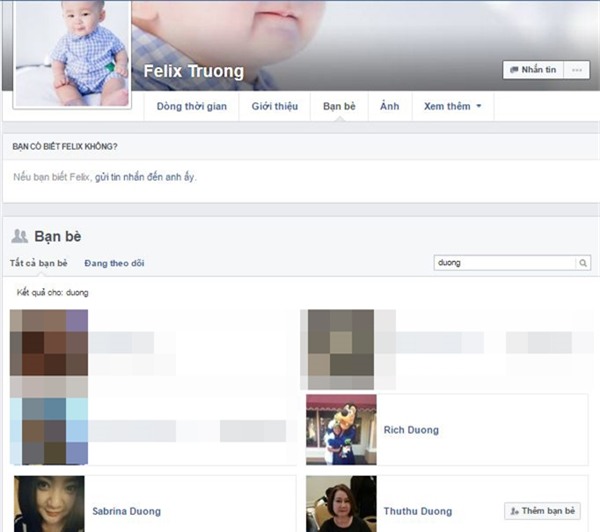Open the Dòng thời gian tab
Image resolution: width=600 pixels, height=532 pixels.
point(190,106)
